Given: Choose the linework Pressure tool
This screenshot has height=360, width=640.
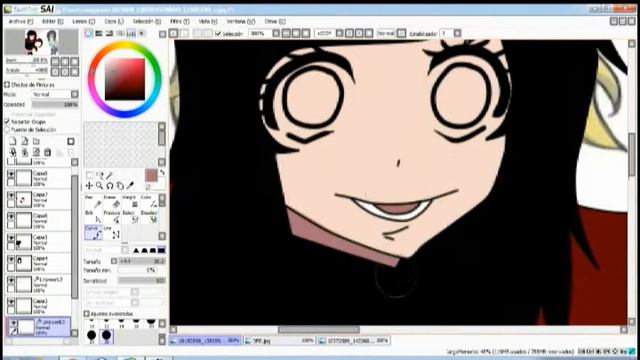Looking at the screenshot, I should (111, 217).
